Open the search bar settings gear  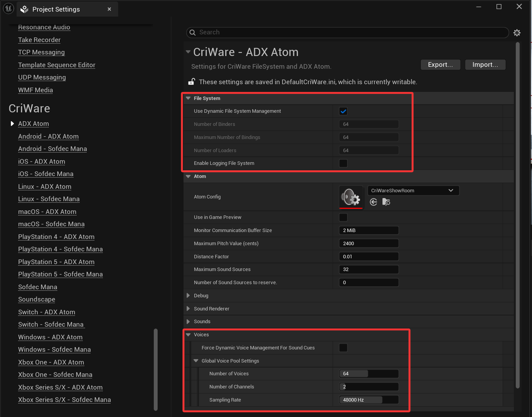tap(517, 32)
